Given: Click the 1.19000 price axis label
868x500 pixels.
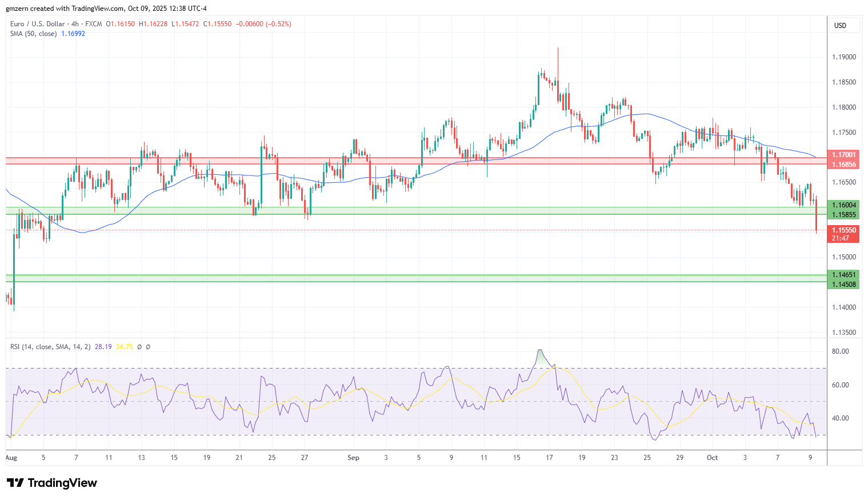Looking at the screenshot, I should click(844, 57).
